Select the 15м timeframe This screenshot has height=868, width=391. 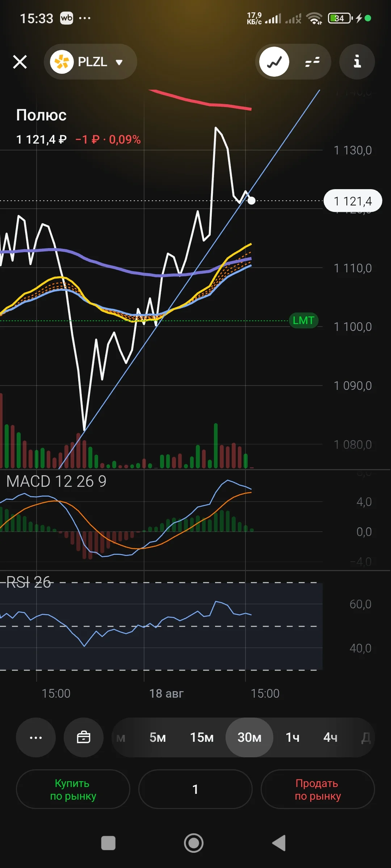[202, 737]
